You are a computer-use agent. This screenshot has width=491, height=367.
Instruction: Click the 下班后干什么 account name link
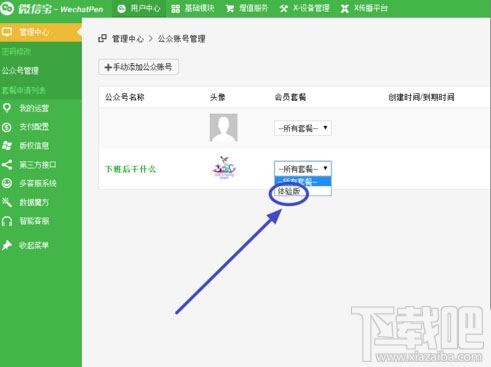point(130,169)
